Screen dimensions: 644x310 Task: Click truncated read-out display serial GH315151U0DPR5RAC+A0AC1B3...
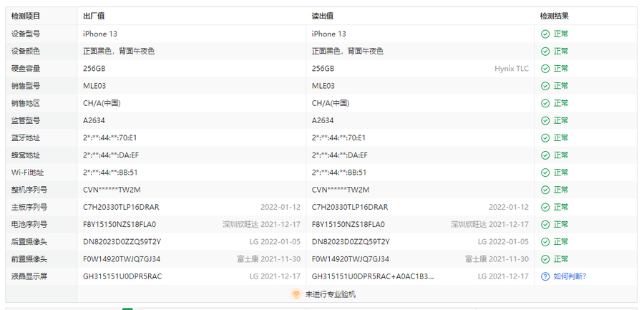(373, 276)
